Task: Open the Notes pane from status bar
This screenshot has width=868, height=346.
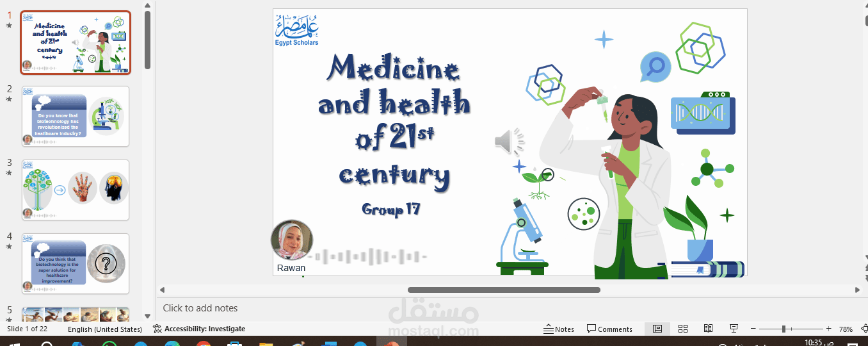Action: pyautogui.click(x=559, y=329)
